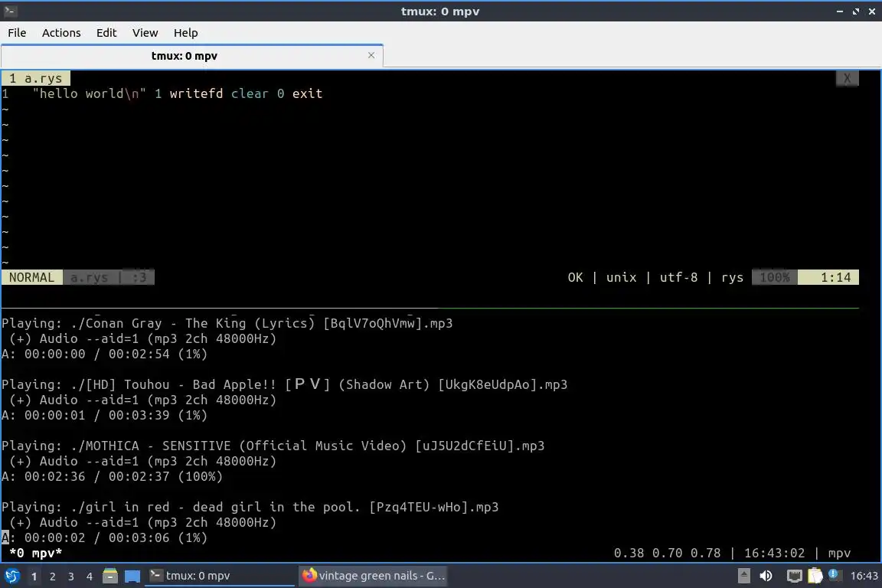Click the 'writefd' word in the code
The height and width of the screenshot is (588, 882).
click(x=196, y=93)
